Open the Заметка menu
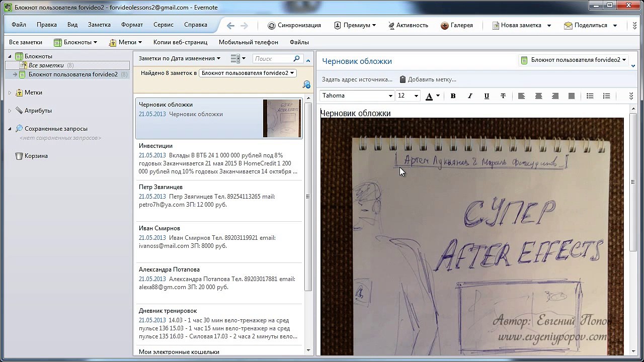644x362 pixels. coord(99,25)
